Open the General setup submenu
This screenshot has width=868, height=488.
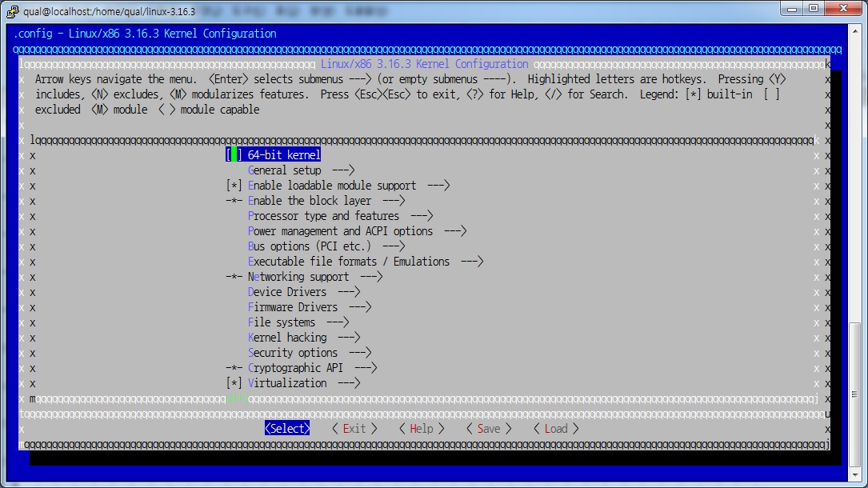click(x=301, y=170)
